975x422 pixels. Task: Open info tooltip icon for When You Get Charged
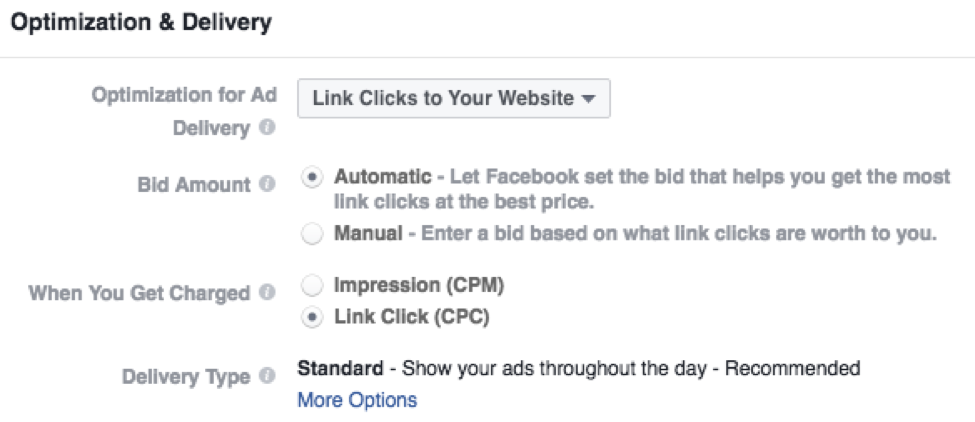coord(267,292)
